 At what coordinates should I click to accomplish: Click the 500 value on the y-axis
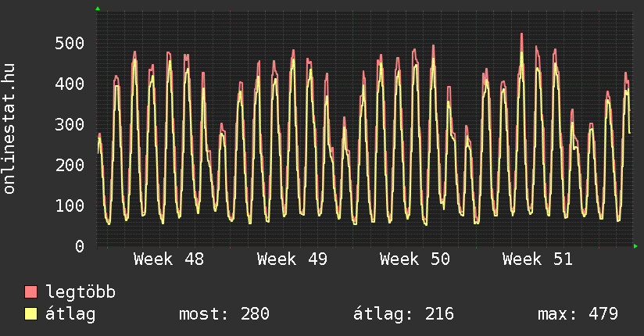point(70,43)
